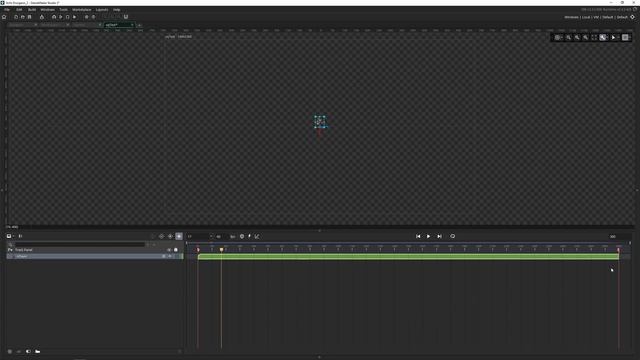The height and width of the screenshot is (360, 640).
Task: Select the green asset key bar
Action: (408, 256)
